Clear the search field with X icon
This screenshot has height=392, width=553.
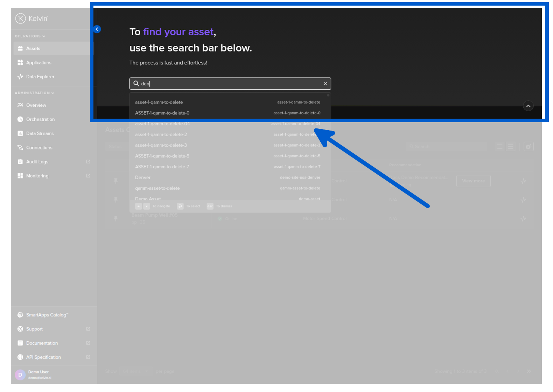coord(325,84)
